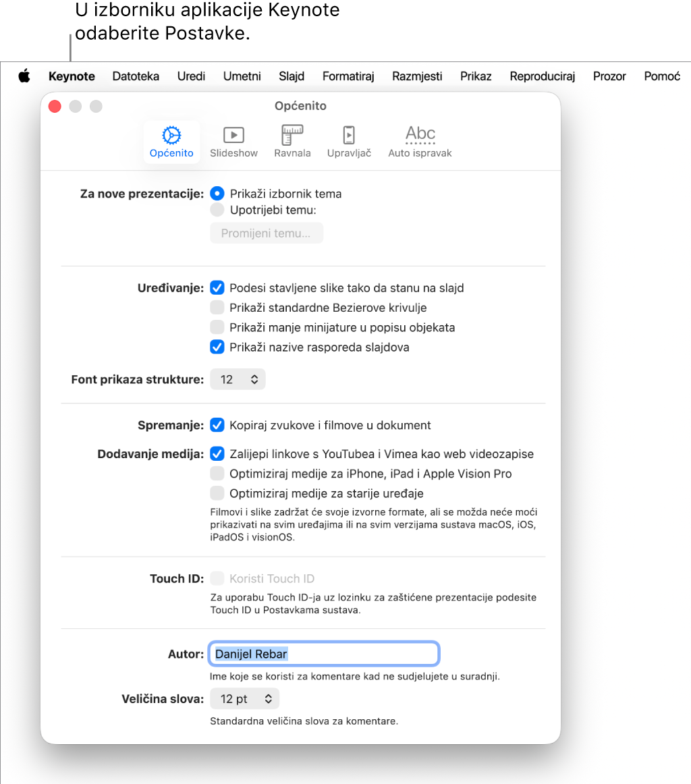Image resolution: width=691 pixels, height=784 pixels.
Task: Open the Upravljač remote pane
Action: [349, 142]
